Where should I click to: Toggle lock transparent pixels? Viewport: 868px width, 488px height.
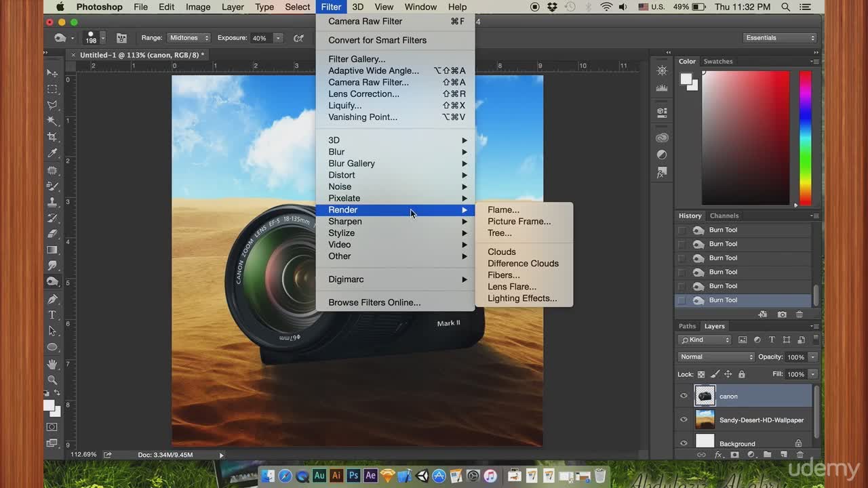click(701, 374)
